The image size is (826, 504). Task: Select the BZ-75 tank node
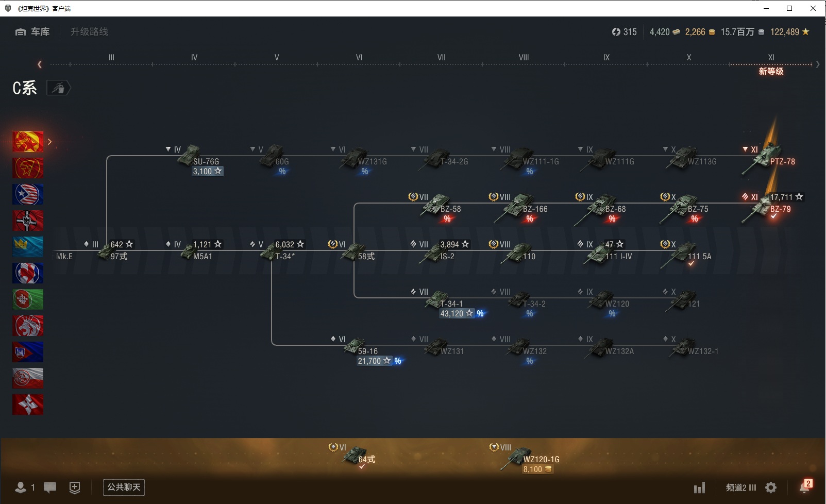pyautogui.click(x=685, y=207)
